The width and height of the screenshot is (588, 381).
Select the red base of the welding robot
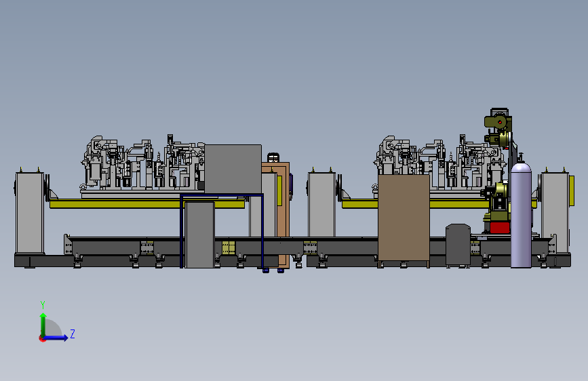[x=500, y=228]
